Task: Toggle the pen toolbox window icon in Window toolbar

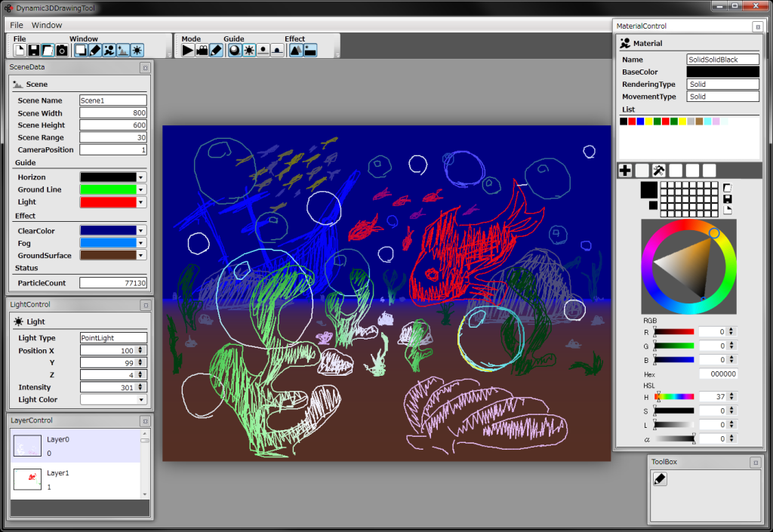Action: pos(94,51)
